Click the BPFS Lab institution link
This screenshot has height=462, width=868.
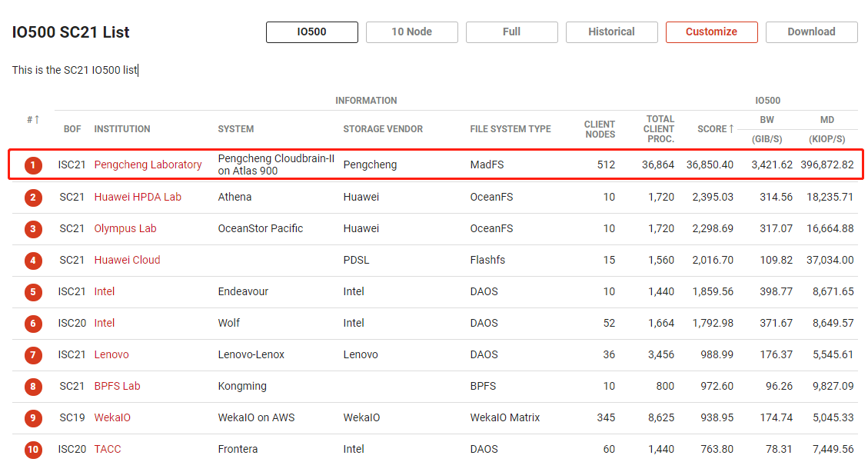pos(117,386)
